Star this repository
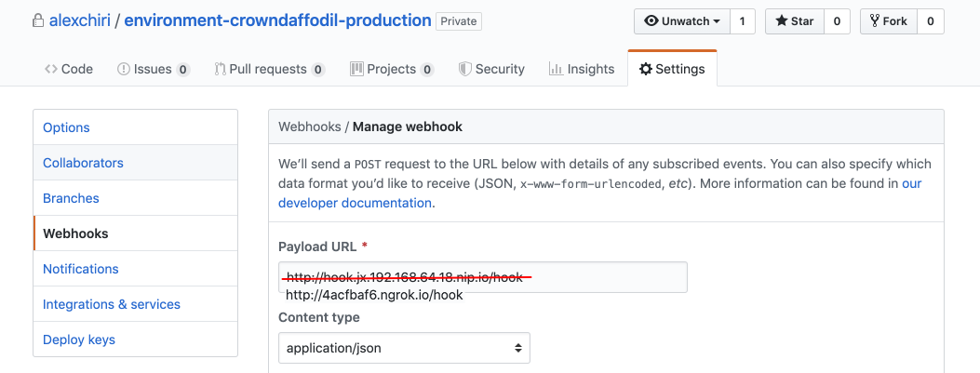 (795, 21)
